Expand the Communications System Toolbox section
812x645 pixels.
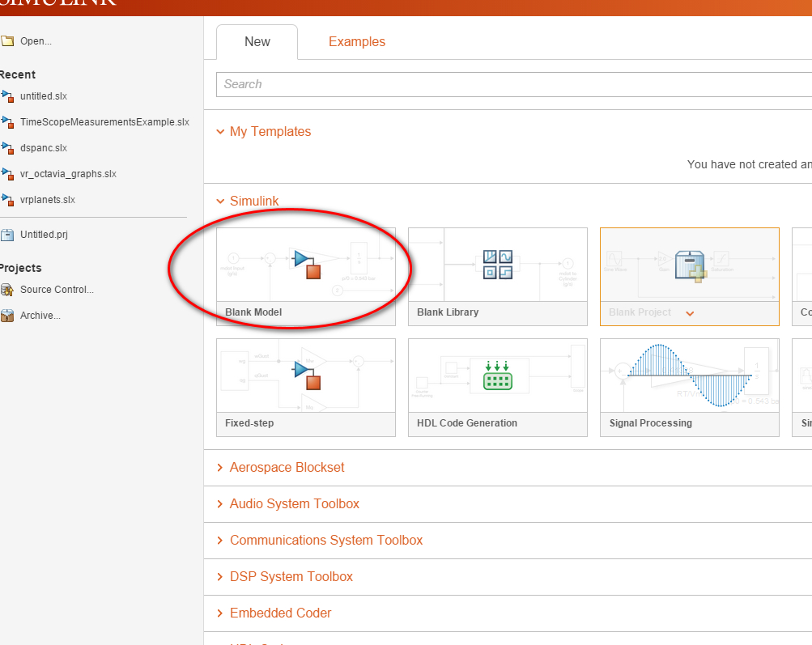pos(220,540)
